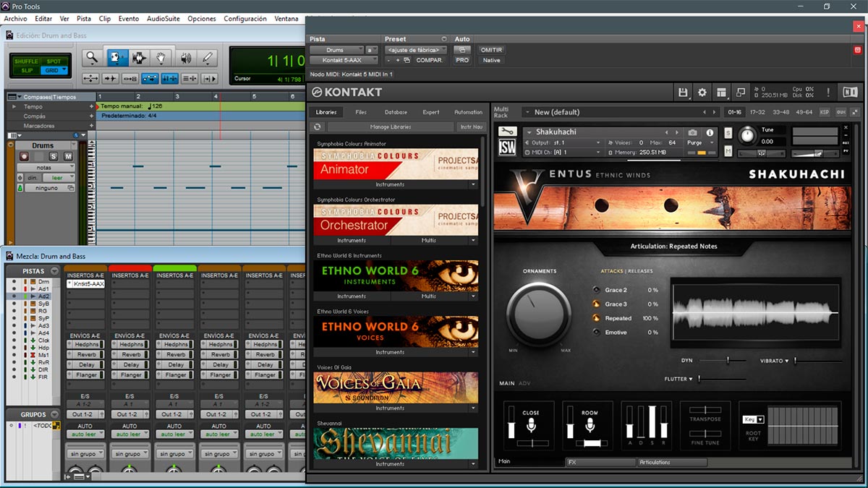868x488 pixels.
Task: Toggle the Repeated ornament
Action: 597,318
